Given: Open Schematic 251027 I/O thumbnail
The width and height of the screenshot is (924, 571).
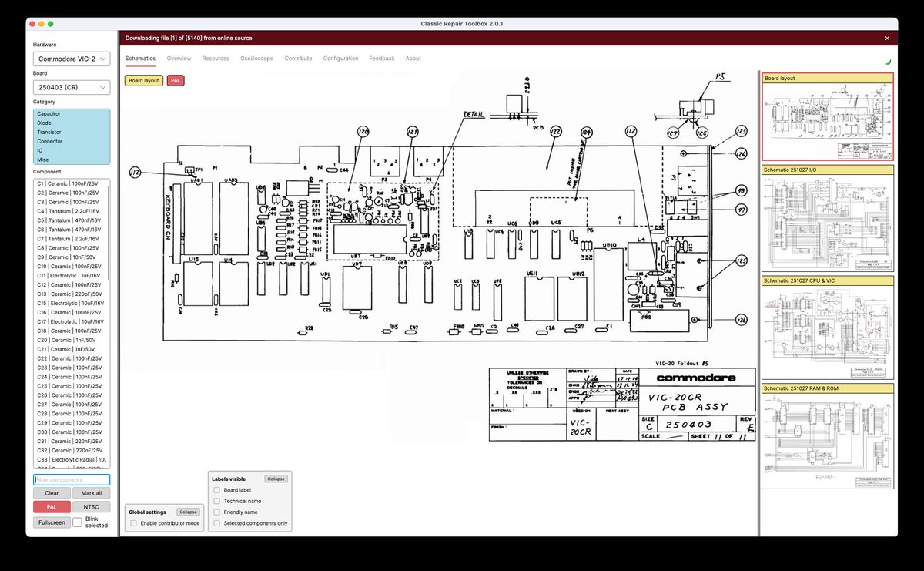Looking at the screenshot, I should [x=828, y=218].
